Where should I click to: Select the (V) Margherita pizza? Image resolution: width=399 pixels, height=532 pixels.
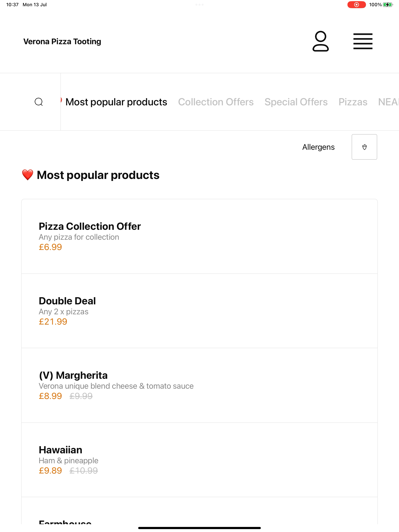(199, 385)
